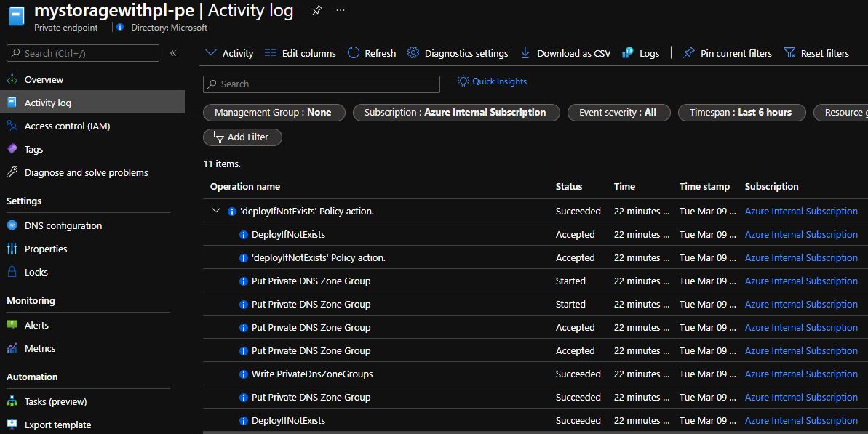Image resolution: width=868 pixels, height=434 pixels.
Task: Open the Event severity All filter
Action: click(618, 112)
